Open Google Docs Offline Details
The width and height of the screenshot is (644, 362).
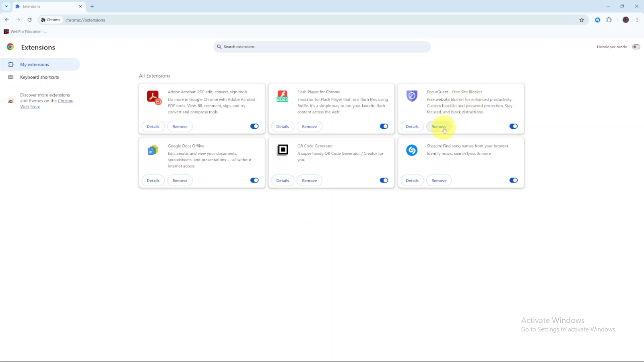coord(153,181)
